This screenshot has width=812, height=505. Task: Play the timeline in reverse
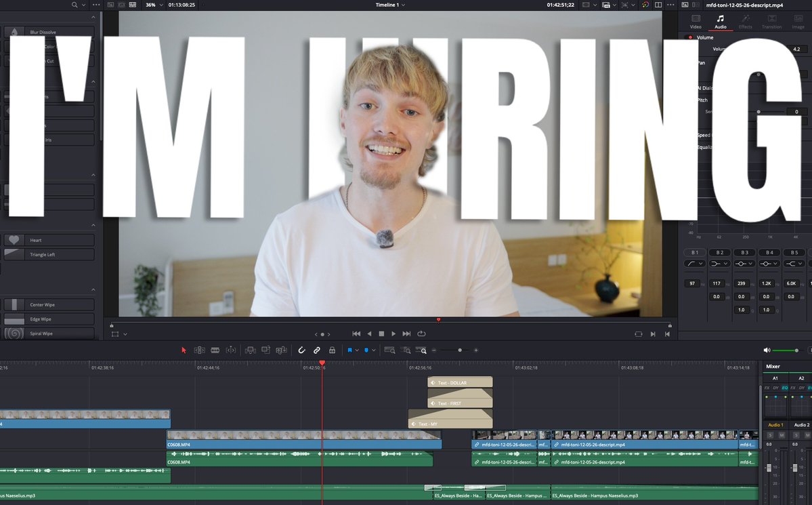369,334
